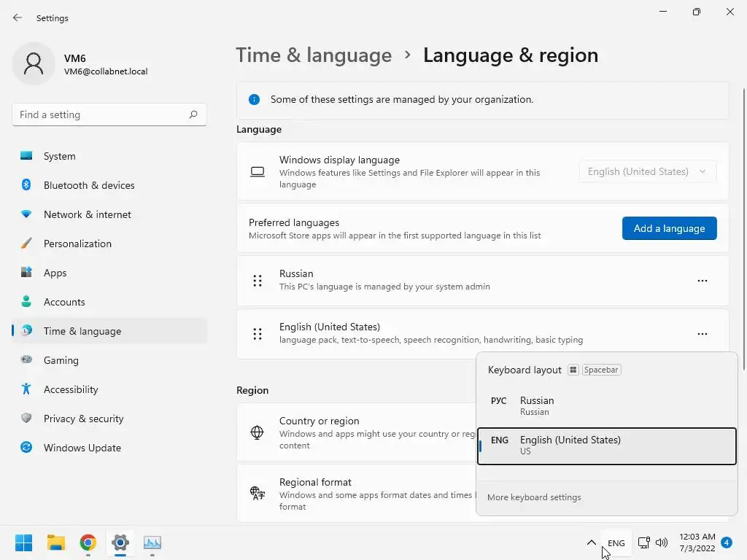Grab the drag handle for English (United States)
The height and width of the screenshot is (560, 747).
(x=258, y=334)
